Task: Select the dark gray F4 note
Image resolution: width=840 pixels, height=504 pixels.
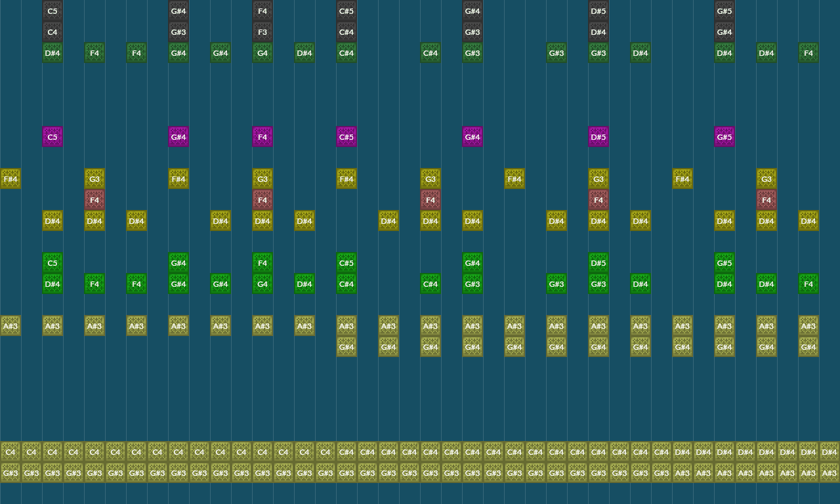Action: [x=262, y=11]
